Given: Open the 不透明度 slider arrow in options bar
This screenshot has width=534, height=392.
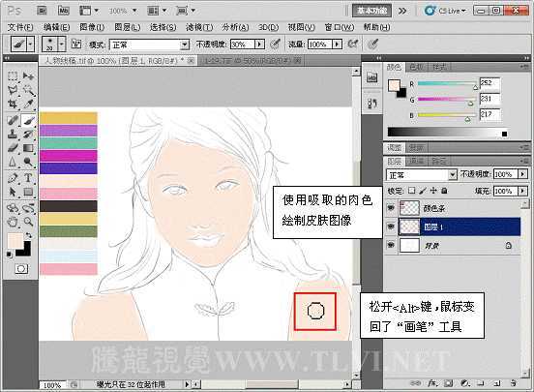Looking at the screenshot, I should coord(260,45).
